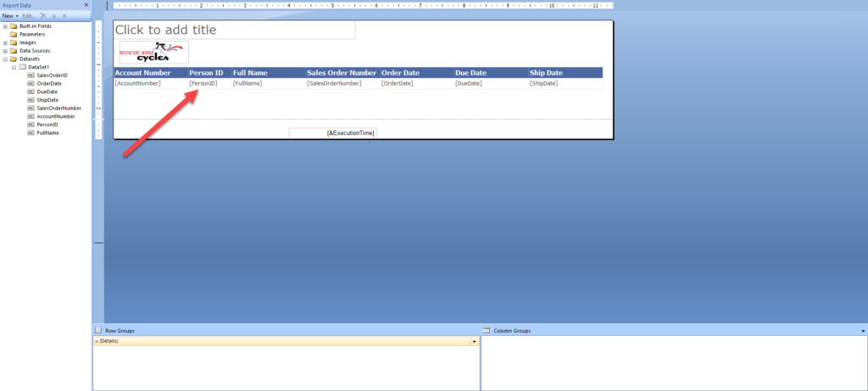Click the Adventure Works Cycles logo image

[x=154, y=52]
